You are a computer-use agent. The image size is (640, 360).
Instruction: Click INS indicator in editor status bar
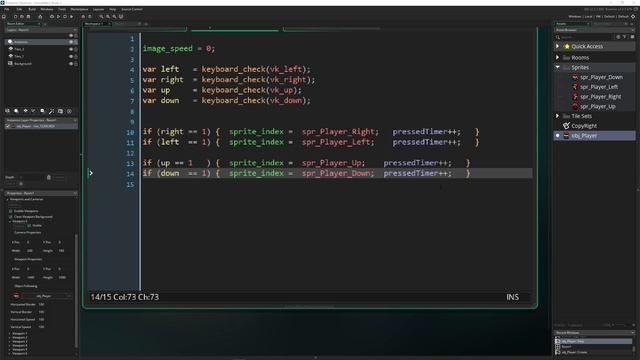click(x=513, y=297)
